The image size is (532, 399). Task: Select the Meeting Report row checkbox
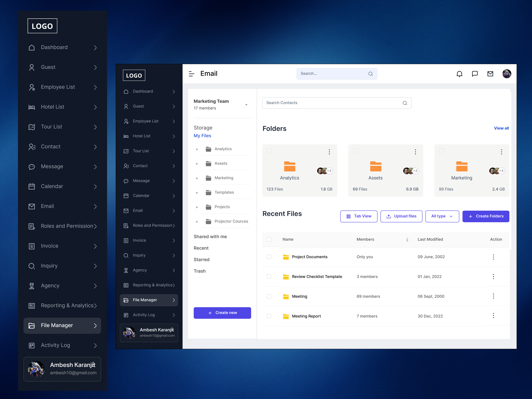click(x=269, y=316)
